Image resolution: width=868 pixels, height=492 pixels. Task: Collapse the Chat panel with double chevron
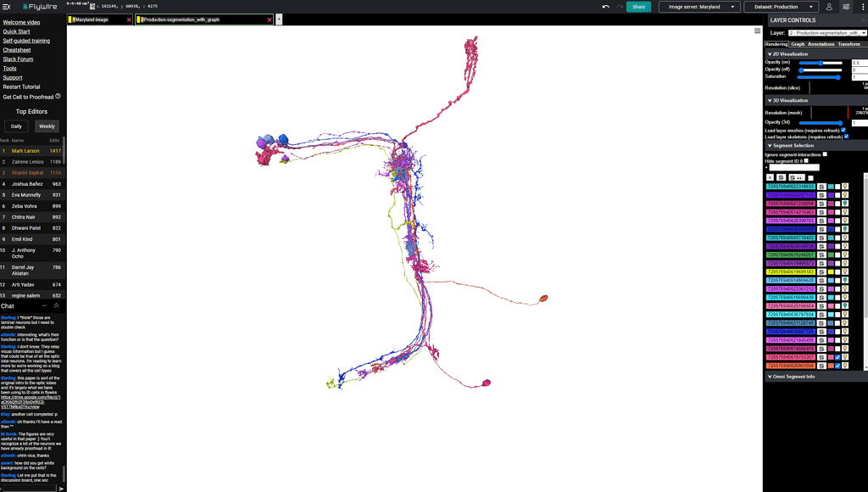[x=56, y=306]
